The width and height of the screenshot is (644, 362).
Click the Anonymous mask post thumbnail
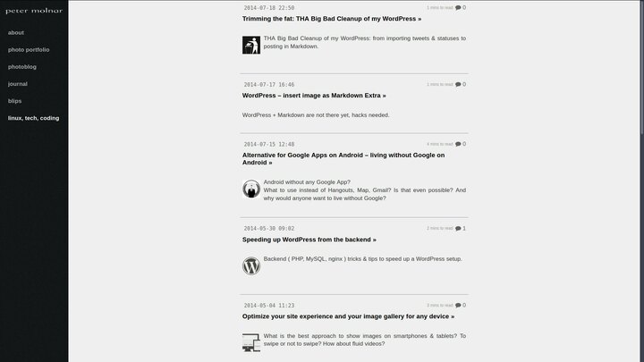point(251,189)
